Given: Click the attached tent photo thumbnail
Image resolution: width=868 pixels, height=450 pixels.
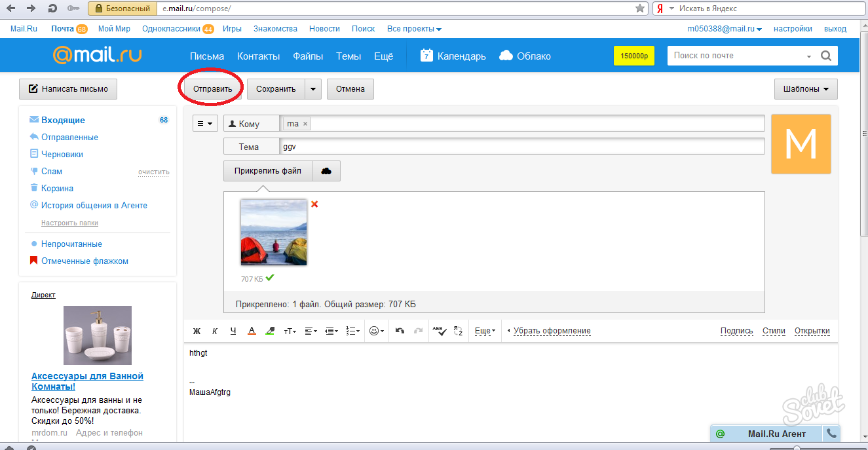Looking at the screenshot, I should (x=273, y=232).
